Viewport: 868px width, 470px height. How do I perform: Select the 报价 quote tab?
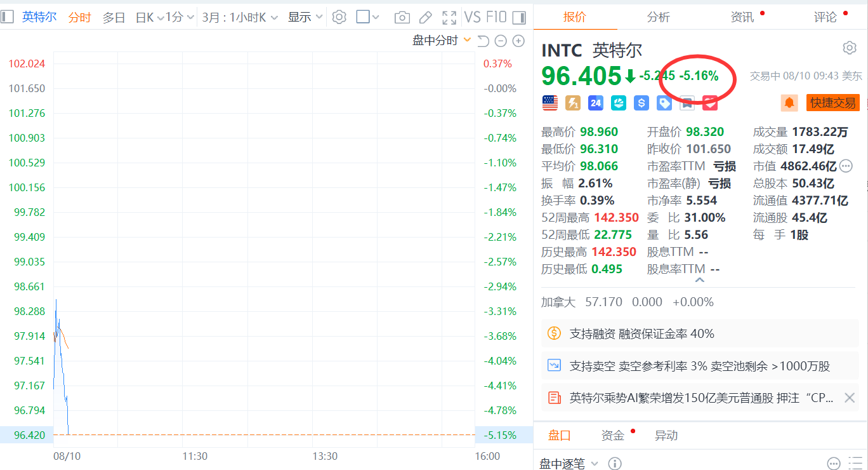click(575, 17)
